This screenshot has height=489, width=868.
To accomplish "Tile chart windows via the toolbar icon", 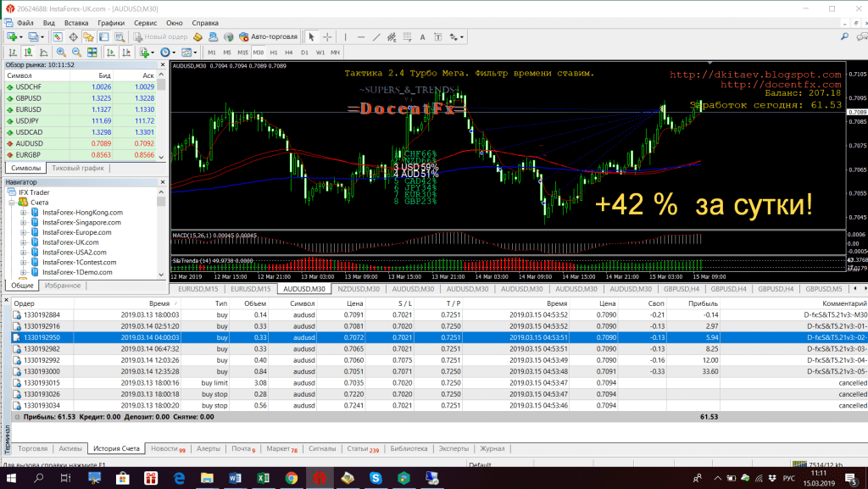I will [92, 53].
